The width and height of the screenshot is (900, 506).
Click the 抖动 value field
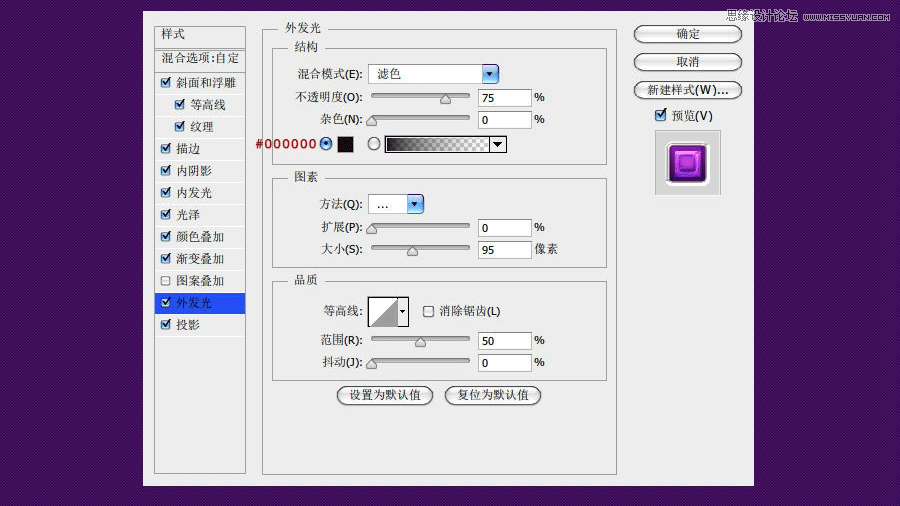click(x=505, y=363)
